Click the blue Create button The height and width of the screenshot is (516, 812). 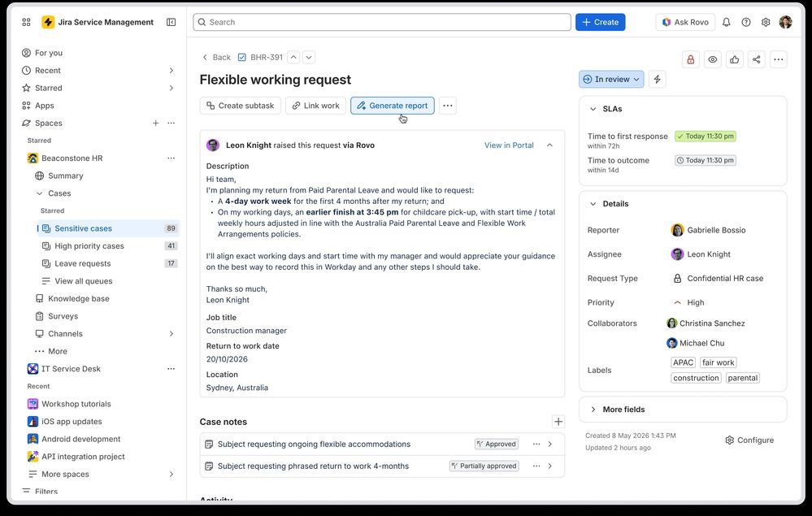point(600,22)
